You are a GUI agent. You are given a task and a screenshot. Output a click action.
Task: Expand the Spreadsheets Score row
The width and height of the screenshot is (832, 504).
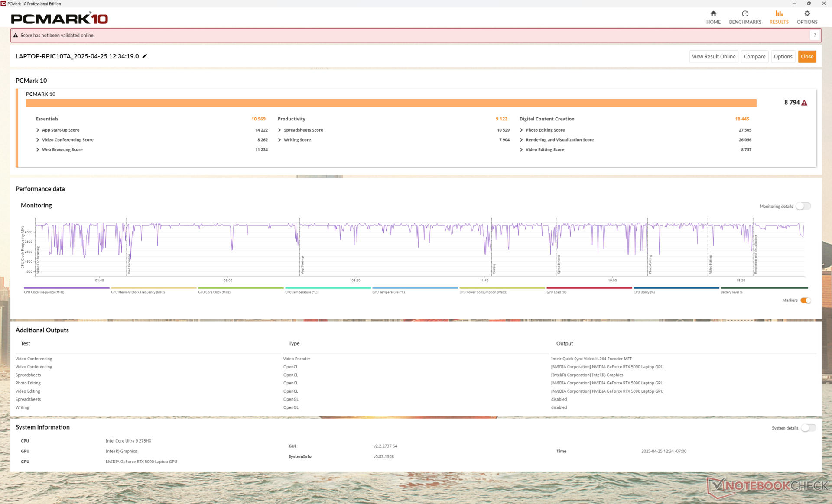[279, 130]
